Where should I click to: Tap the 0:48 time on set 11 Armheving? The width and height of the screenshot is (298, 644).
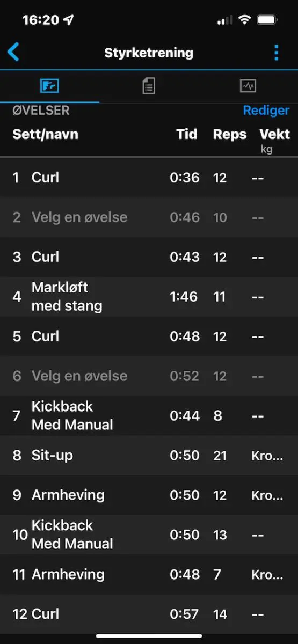184,574
